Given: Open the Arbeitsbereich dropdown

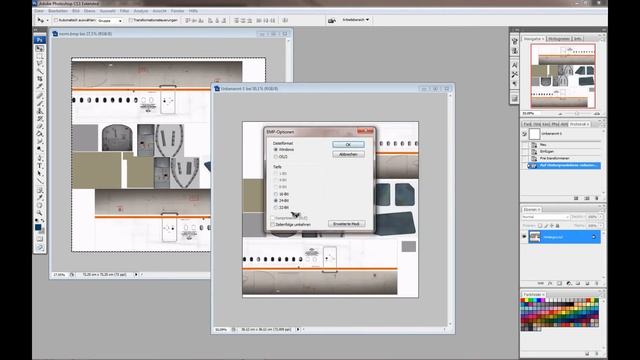Looking at the screenshot, I should [356, 20].
